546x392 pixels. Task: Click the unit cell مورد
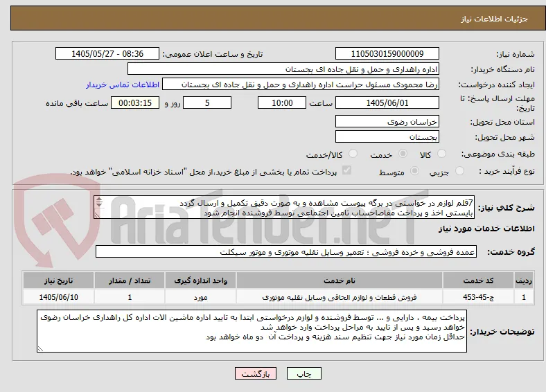click(x=200, y=297)
